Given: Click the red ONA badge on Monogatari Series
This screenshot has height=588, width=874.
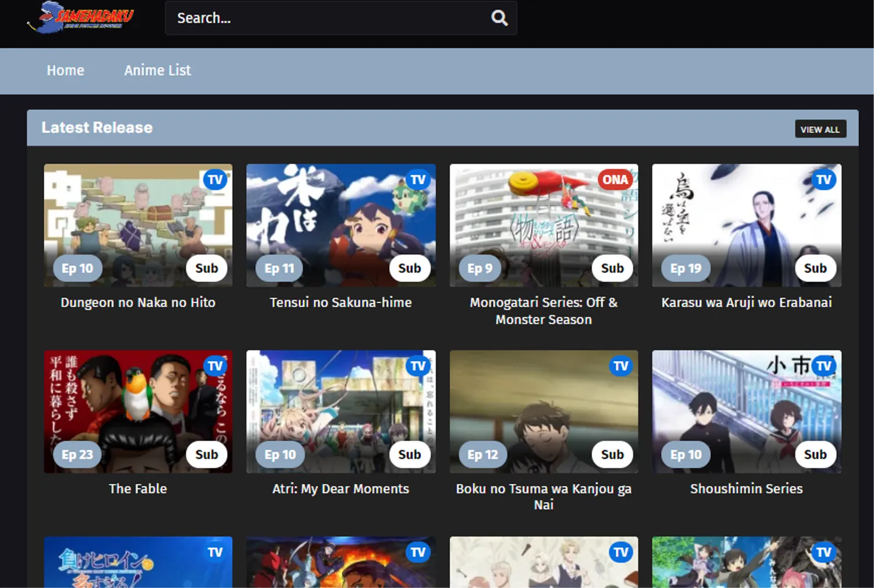Looking at the screenshot, I should [x=615, y=179].
